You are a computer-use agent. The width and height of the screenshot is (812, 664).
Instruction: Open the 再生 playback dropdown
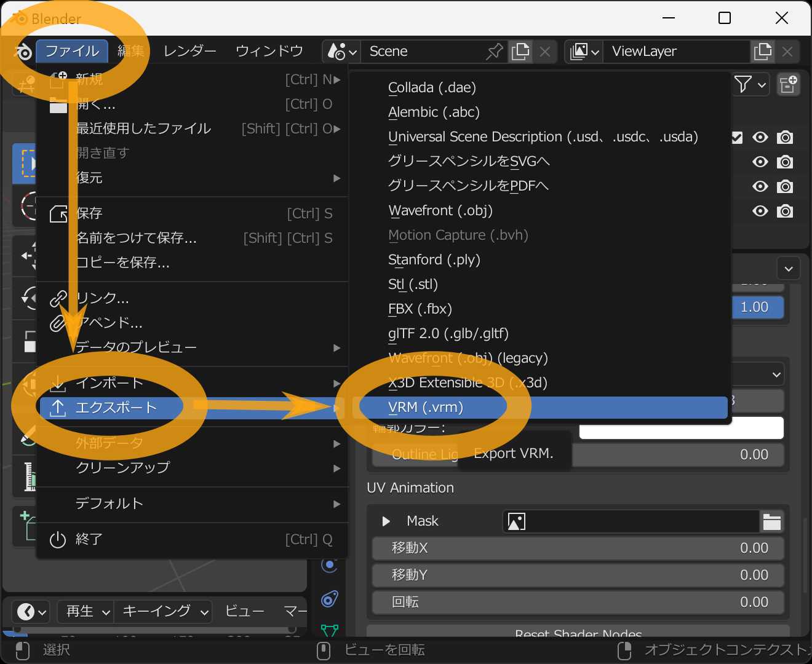point(86,612)
